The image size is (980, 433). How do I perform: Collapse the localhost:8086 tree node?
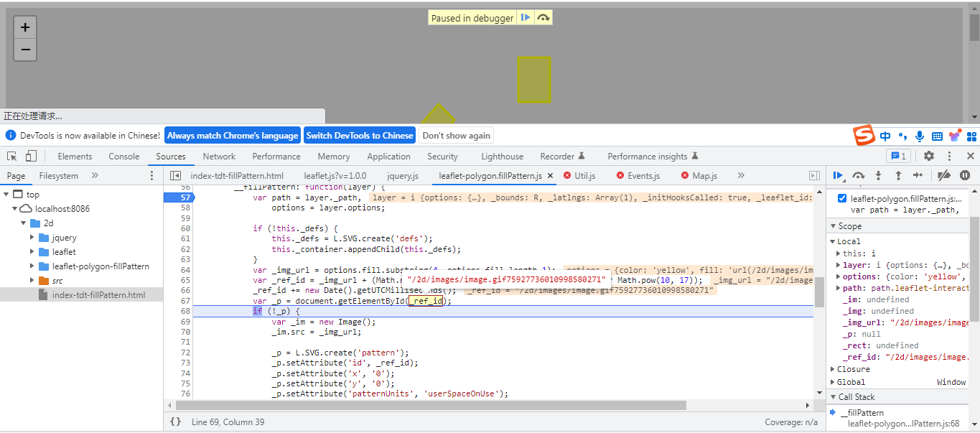[15, 209]
